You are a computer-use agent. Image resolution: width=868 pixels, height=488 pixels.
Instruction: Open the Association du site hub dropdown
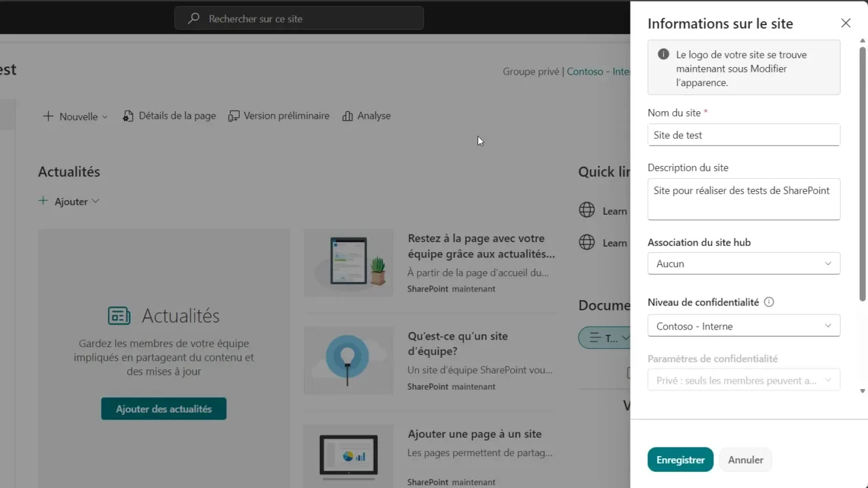coord(744,264)
